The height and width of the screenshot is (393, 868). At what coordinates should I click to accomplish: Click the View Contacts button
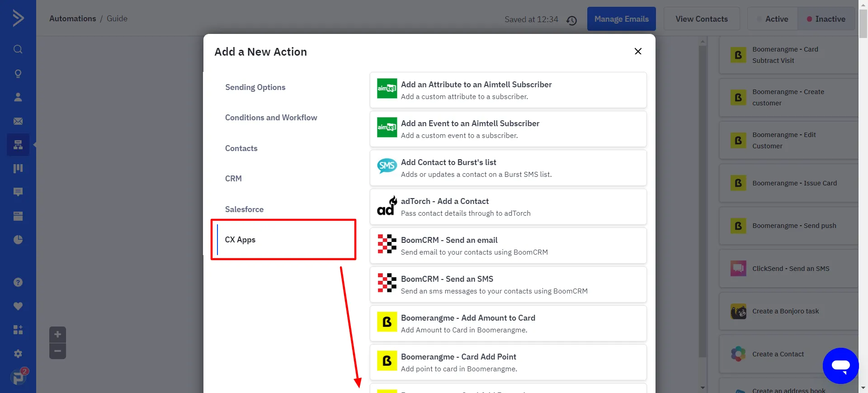tap(702, 19)
